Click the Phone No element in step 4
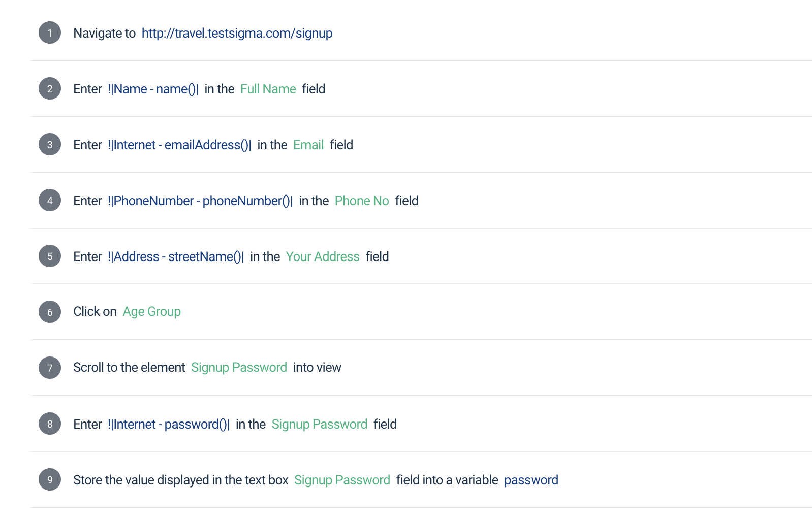Screen dimensions: 812x520 click(362, 201)
